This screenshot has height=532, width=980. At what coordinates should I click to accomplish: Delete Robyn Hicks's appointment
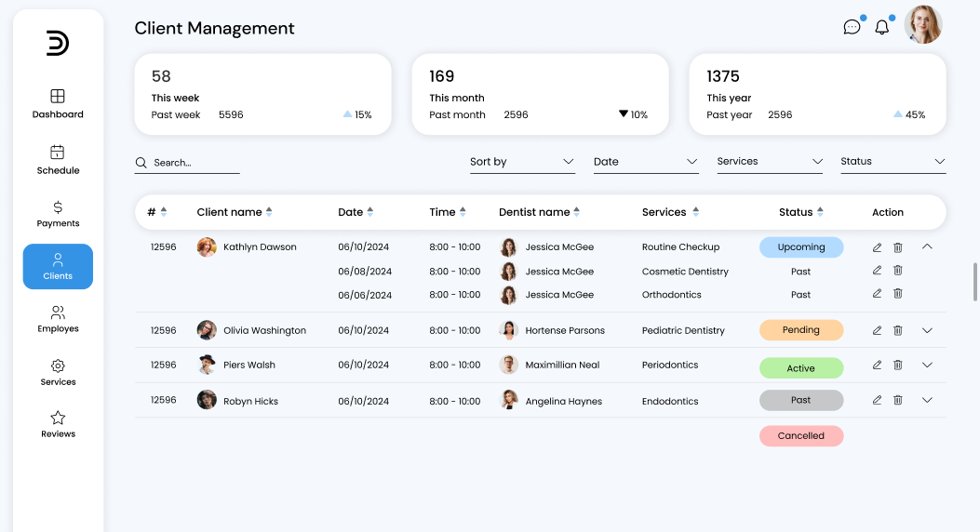(x=898, y=400)
